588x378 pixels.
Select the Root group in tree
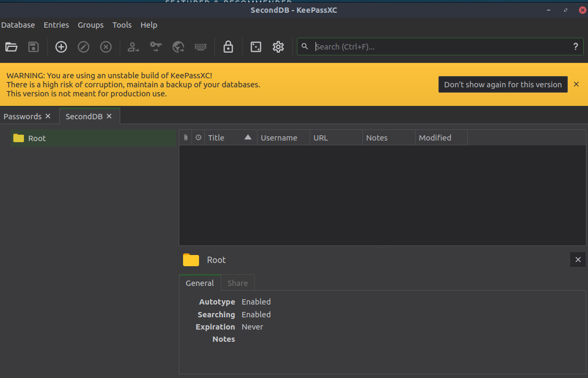tap(93, 138)
